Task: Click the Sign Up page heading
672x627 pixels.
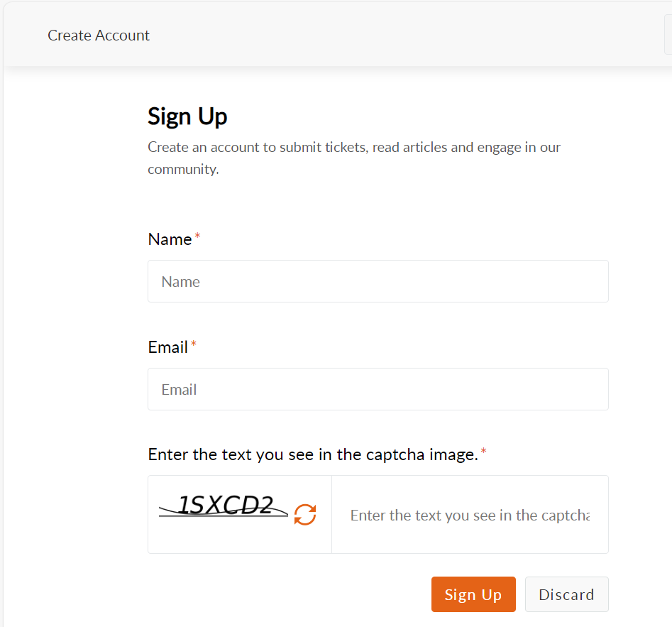Action: [x=187, y=116]
